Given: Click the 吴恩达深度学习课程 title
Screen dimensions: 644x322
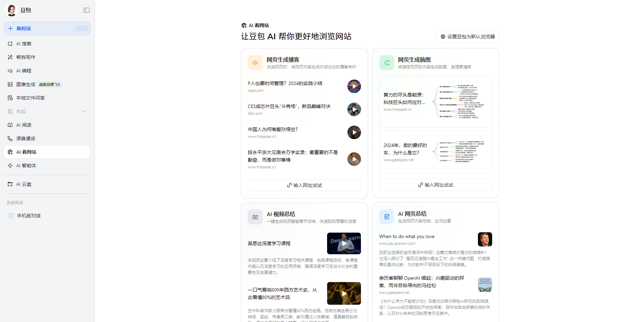Looking at the screenshot, I should coord(269,243).
